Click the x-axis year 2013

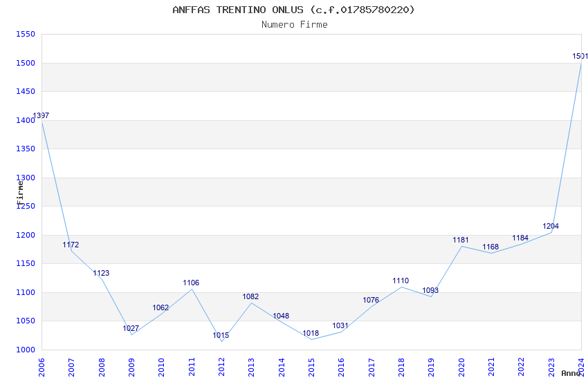click(252, 368)
